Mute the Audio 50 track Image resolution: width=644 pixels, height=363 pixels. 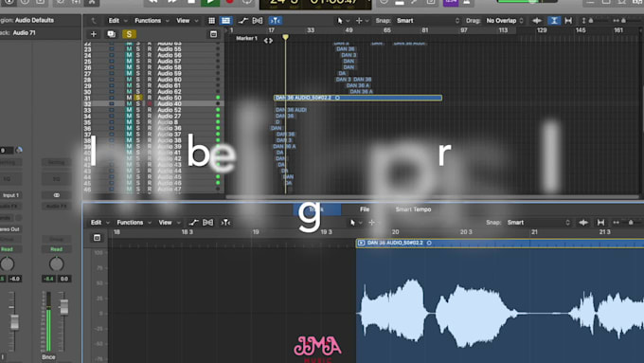coord(129,98)
